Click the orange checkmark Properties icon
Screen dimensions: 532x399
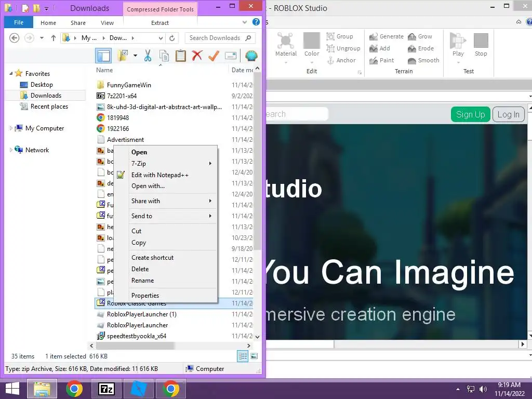pos(214,56)
